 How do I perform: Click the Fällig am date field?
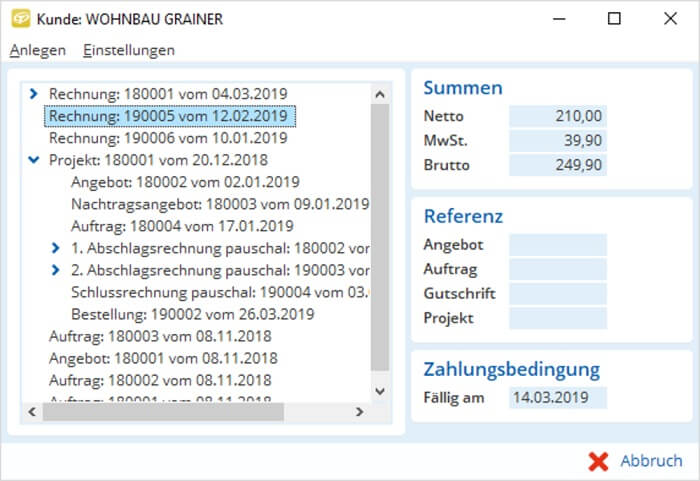click(557, 397)
